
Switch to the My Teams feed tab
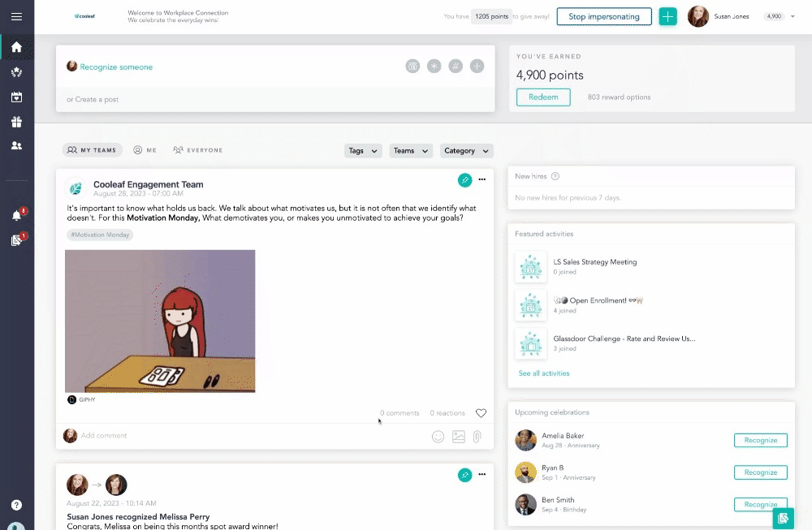(93, 150)
